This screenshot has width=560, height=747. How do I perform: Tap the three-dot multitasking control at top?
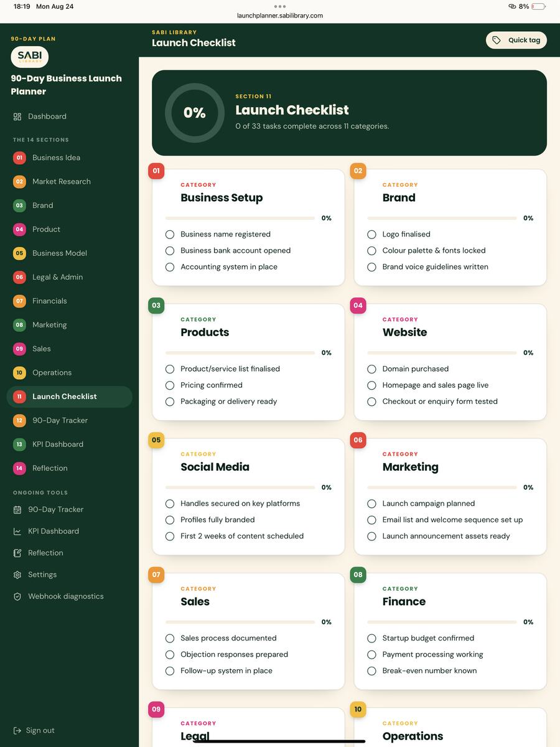tap(280, 6)
